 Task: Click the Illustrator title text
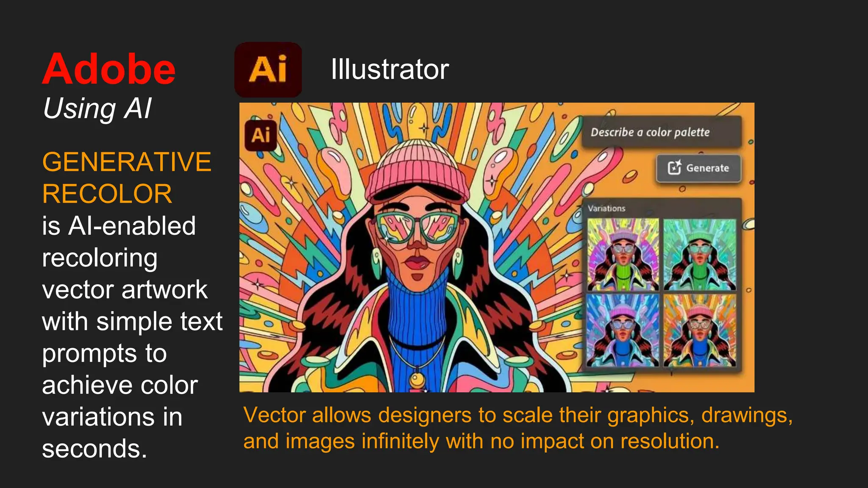pos(390,69)
